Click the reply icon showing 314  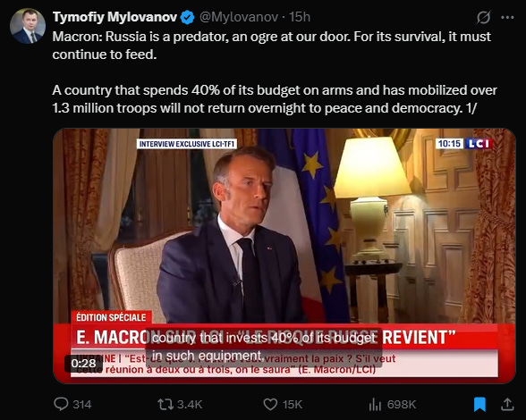tap(72, 404)
